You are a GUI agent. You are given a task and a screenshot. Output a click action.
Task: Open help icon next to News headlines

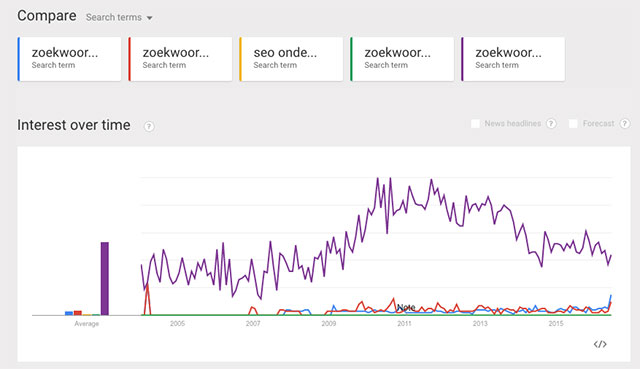coord(551,124)
